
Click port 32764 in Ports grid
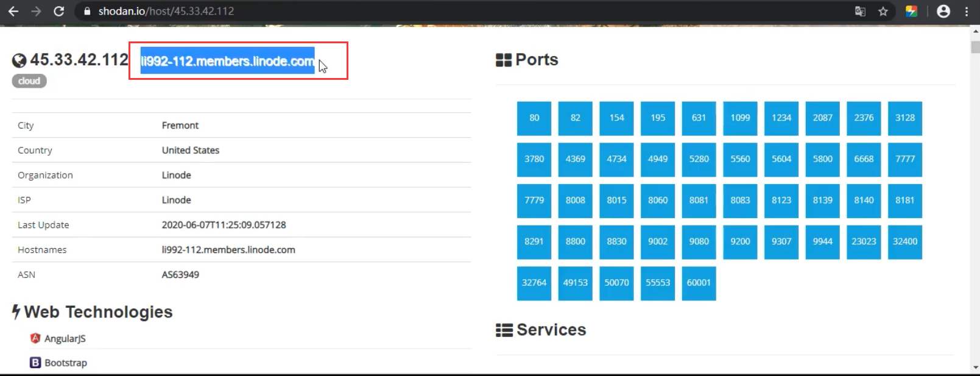click(534, 283)
